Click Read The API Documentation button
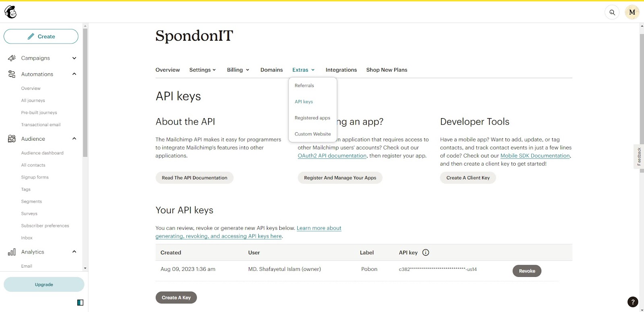The image size is (644, 312). (194, 178)
